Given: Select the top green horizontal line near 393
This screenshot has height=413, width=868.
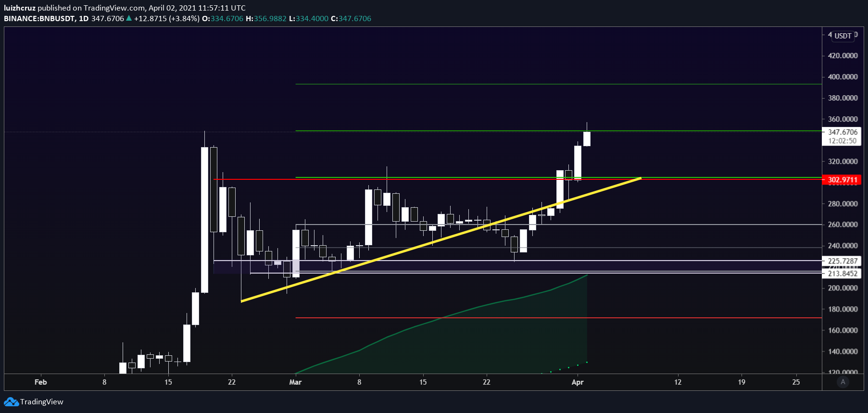Looking at the screenshot, I should tap(559, 84).
